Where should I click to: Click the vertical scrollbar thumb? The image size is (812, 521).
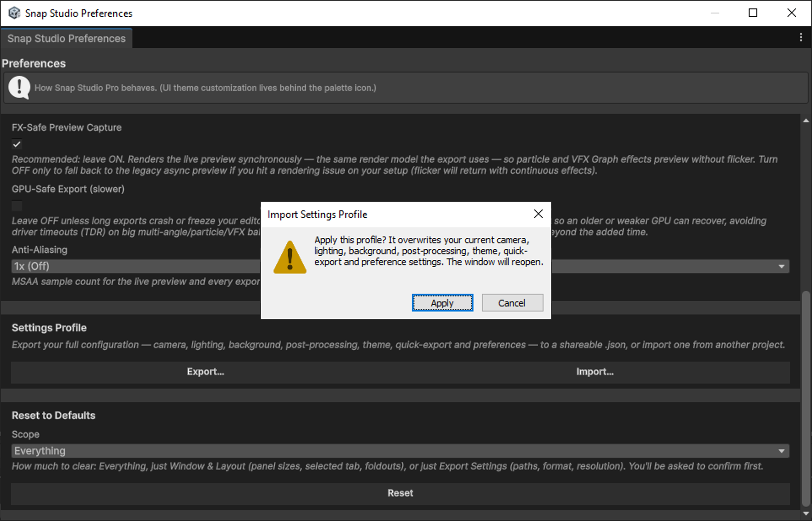click(x=806, y=398)
